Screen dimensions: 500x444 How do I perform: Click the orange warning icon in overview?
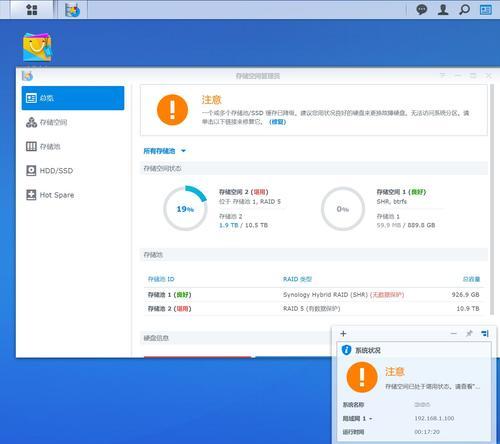coord(172,110)
